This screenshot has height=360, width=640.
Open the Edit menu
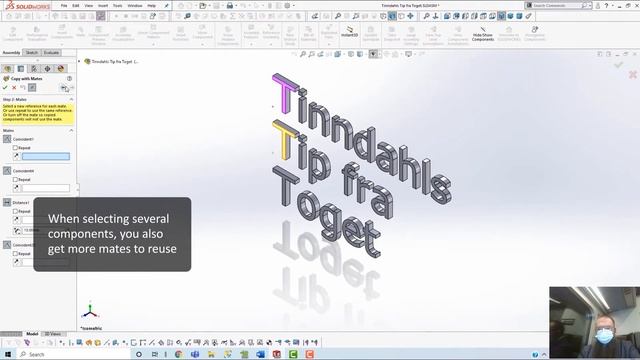click(x=76, y=6)
